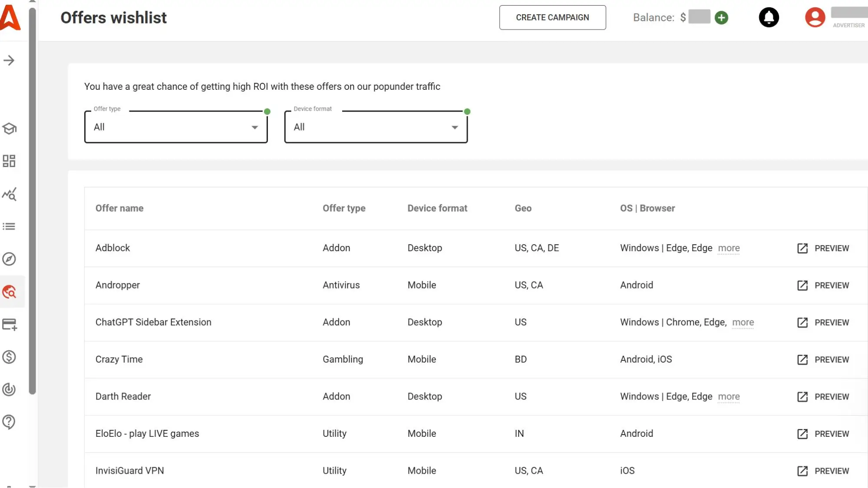
Task: Open the user profile avatar
Action: (815, 18)
